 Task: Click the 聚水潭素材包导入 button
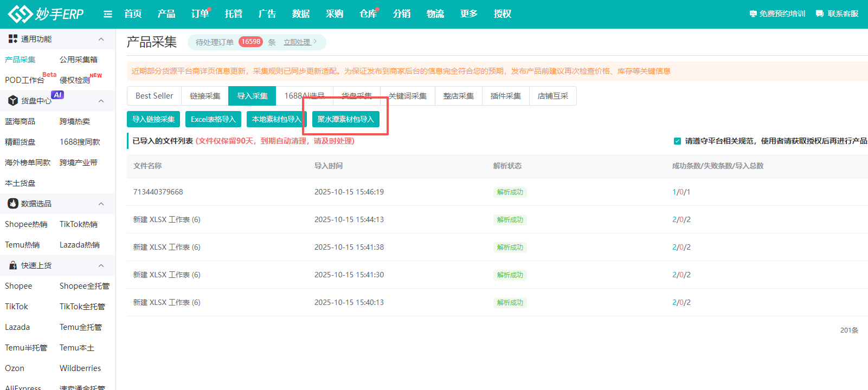(345, 119)
